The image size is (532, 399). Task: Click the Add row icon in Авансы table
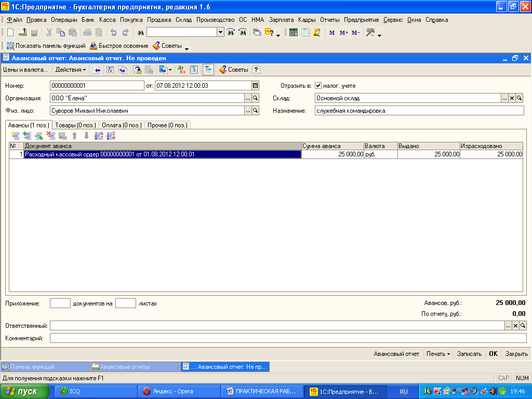(x=15, y=136)
